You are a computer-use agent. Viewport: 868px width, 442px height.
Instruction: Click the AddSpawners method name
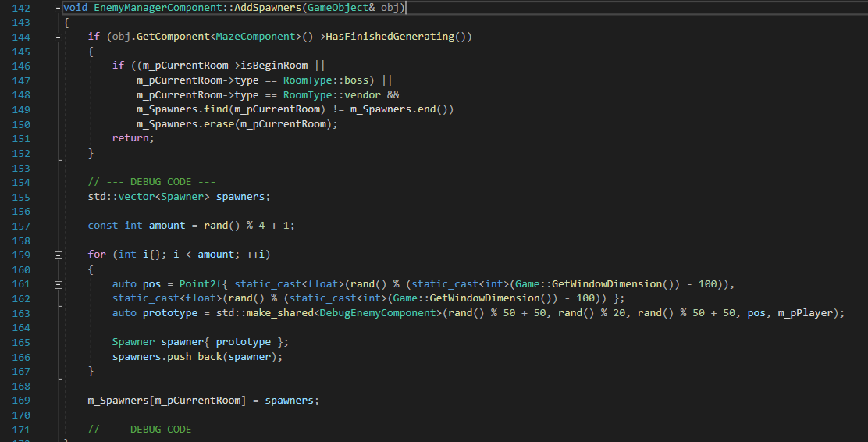(268, 8)
